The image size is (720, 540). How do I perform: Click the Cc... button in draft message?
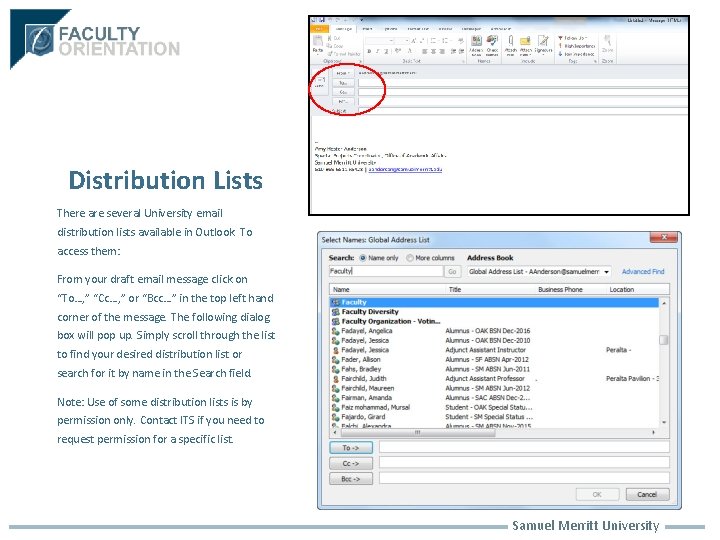pos(343,92)
